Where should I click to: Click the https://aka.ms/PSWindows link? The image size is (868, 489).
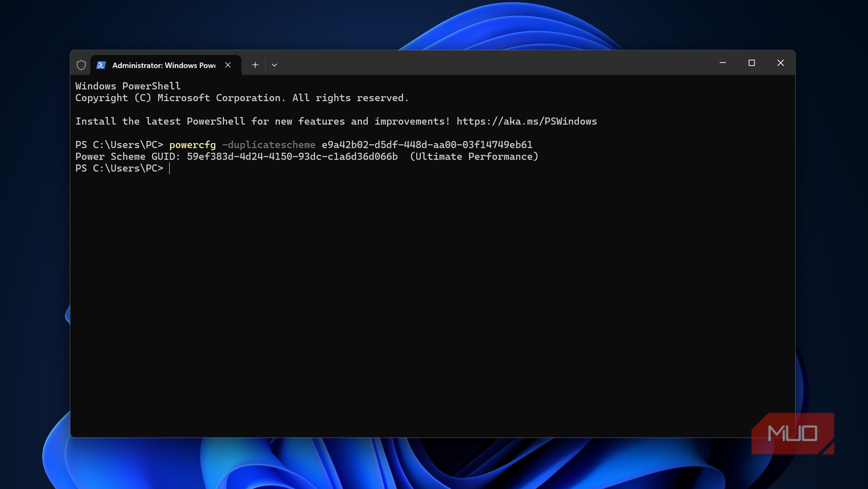pyautogui.click(x=527, y=122)
